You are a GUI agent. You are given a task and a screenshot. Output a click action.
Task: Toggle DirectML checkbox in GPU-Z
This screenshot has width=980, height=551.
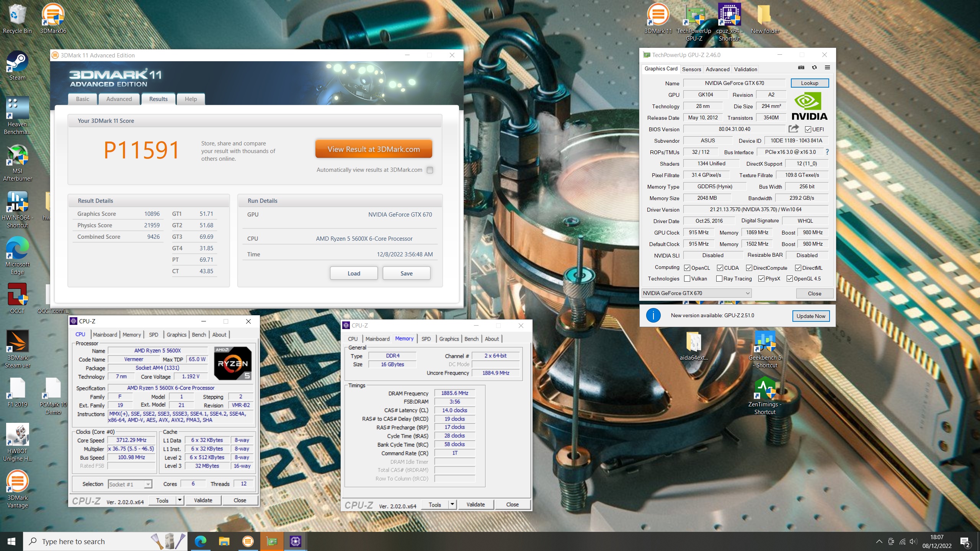[x=798, y=268]
